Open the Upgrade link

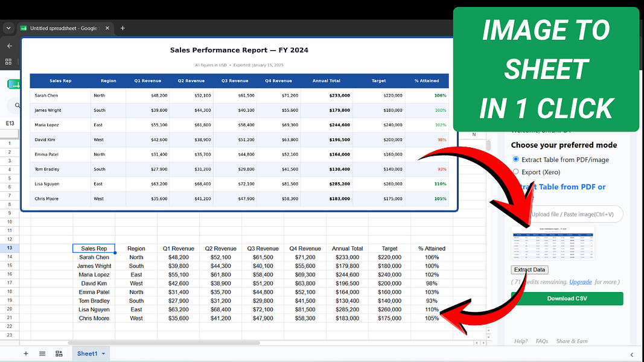[x=581, y=282]
